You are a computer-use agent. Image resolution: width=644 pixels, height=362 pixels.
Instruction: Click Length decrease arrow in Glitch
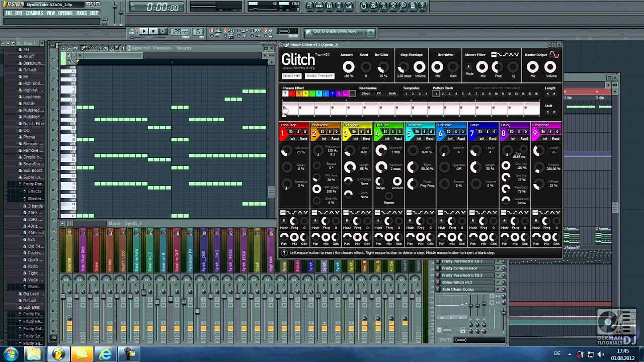pos(547,94)
